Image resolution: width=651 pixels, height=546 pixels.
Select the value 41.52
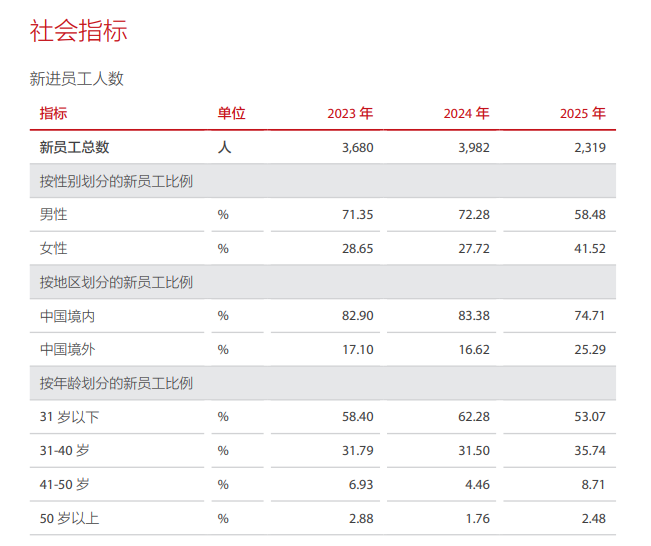point(590,249)
